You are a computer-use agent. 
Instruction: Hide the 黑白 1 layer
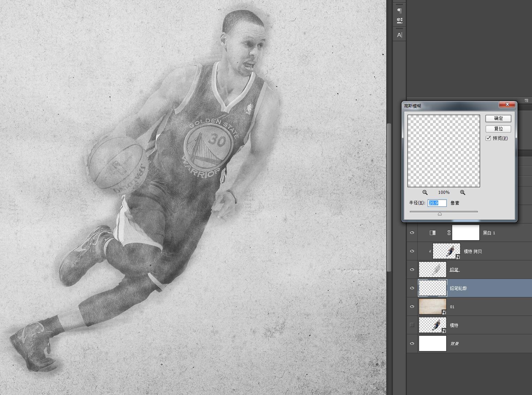(x=412, y=233)
